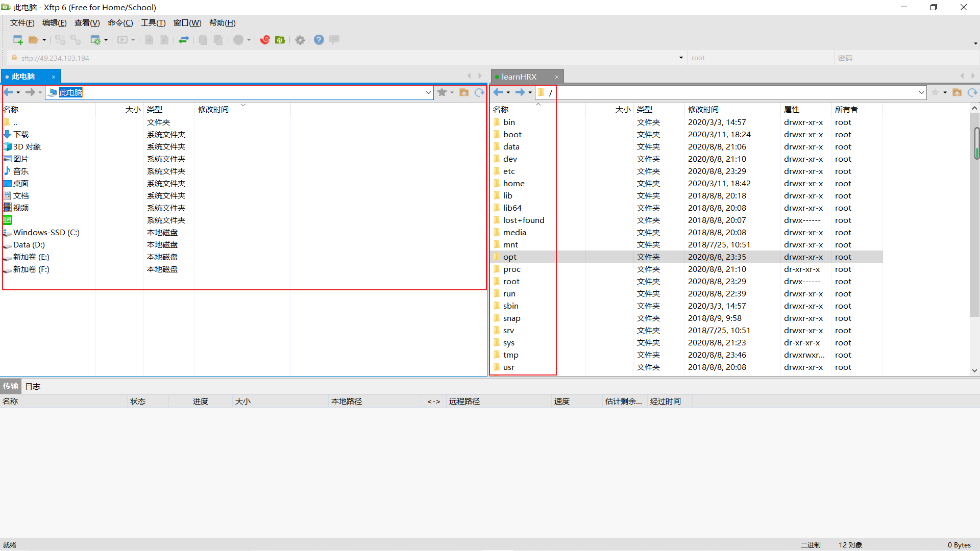Screen dimensions: 980x551
Task: Sort remote files by 修改时间 column
Action: point(703,109)
